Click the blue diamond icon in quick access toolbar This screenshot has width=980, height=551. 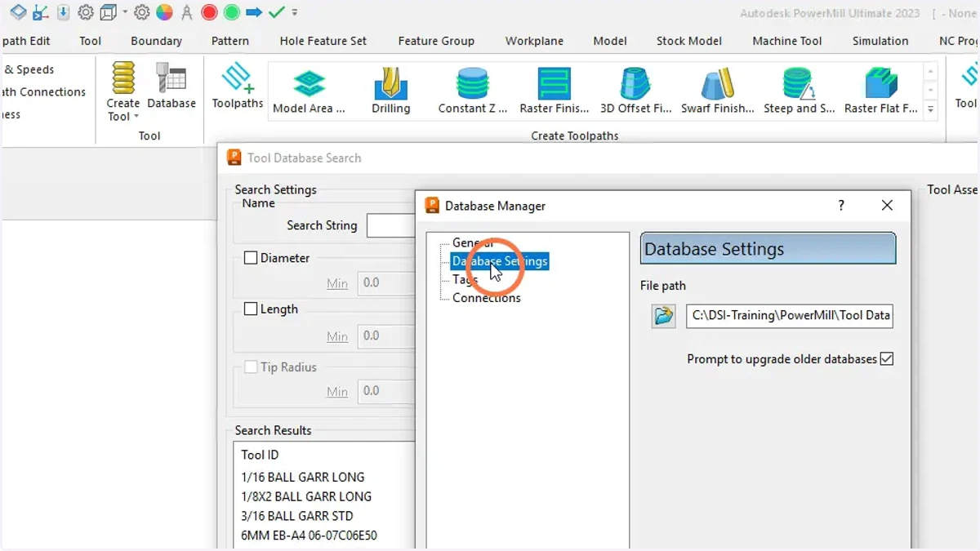tap(18, 12)
